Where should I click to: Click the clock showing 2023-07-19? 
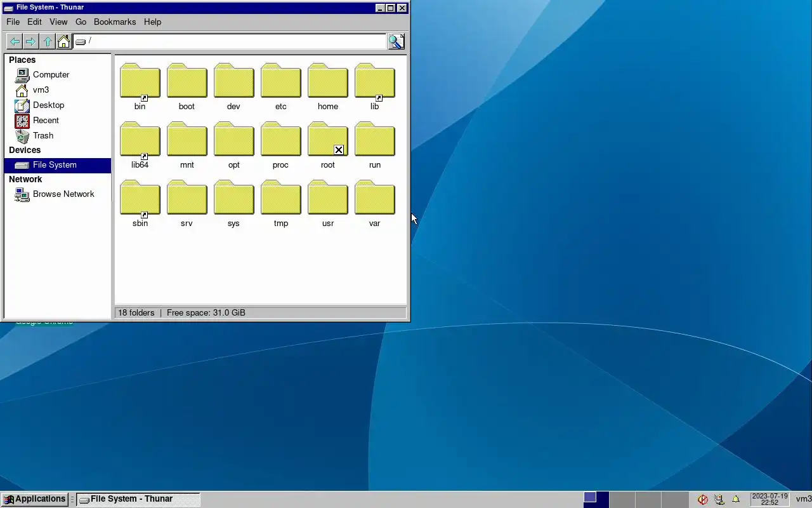tap(769, 499)
